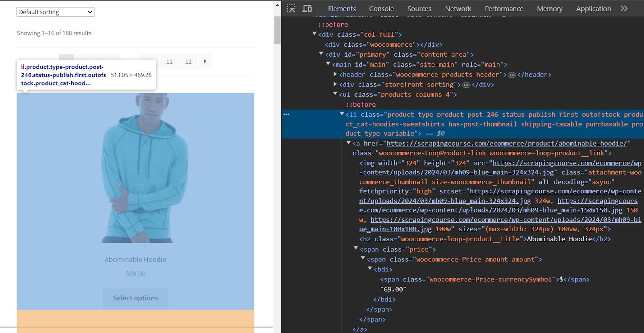
Task: Expand the collapsed header ellipsis badge
Action: click(512, 74)
